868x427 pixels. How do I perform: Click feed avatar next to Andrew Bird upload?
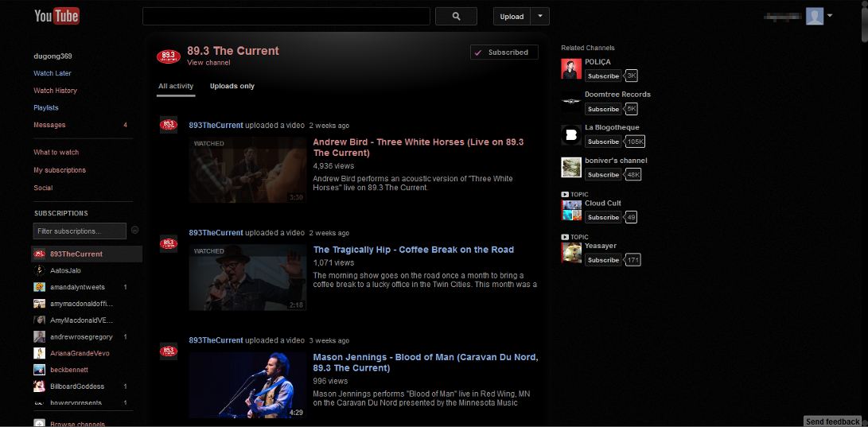coord(169,125)
